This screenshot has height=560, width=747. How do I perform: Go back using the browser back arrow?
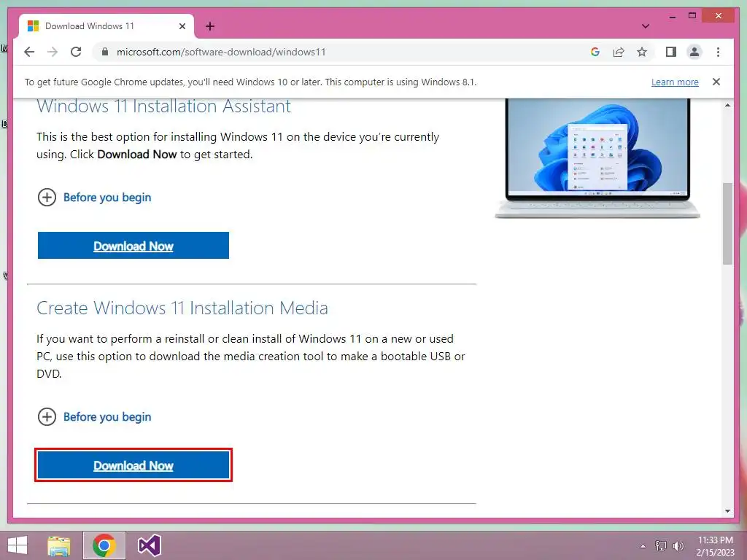pyautogui.click(x=29, y=52)
